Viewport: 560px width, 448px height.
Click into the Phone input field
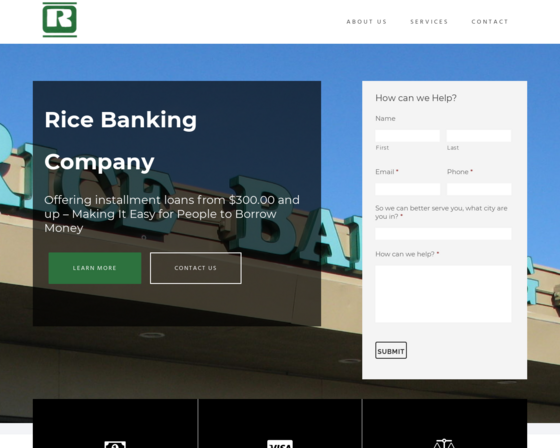pyautogui.click(x=479, y=189)
